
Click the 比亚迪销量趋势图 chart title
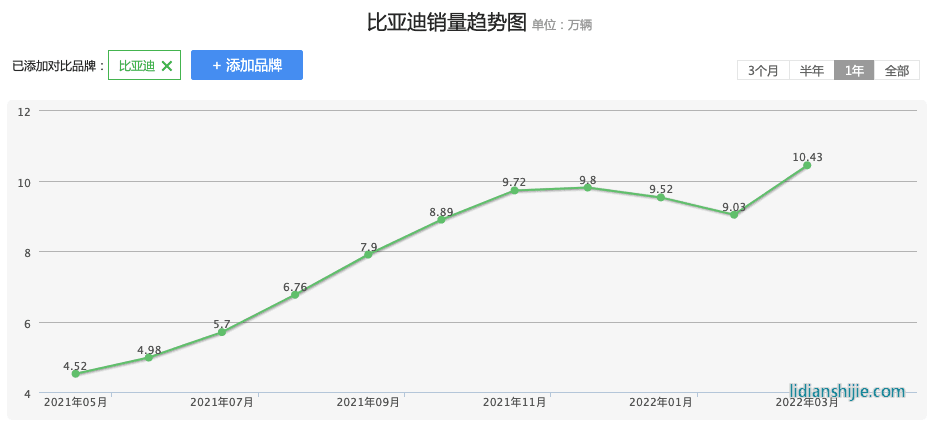(446, 23)
